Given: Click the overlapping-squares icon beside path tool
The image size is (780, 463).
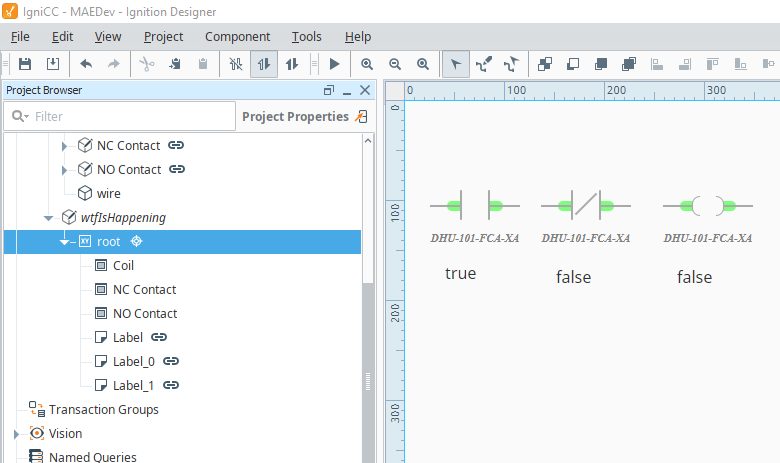Looking at the screenshot, I should point(545,64).
